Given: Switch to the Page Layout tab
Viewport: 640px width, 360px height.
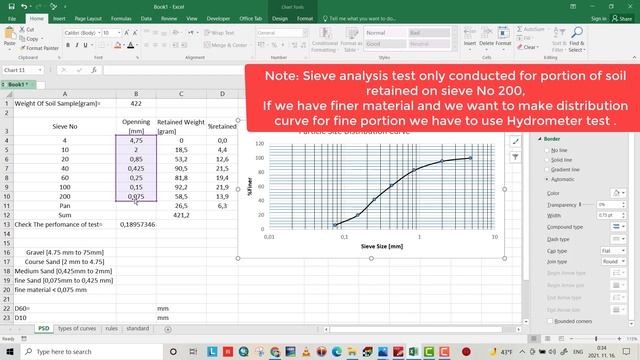Looking at the screenshot, I should pos(88,19).
